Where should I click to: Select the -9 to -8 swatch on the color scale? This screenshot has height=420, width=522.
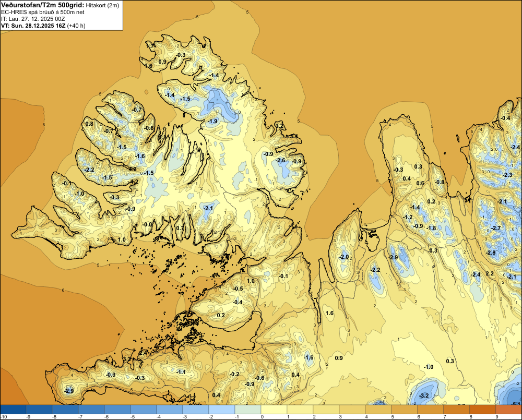coord(39,409)
